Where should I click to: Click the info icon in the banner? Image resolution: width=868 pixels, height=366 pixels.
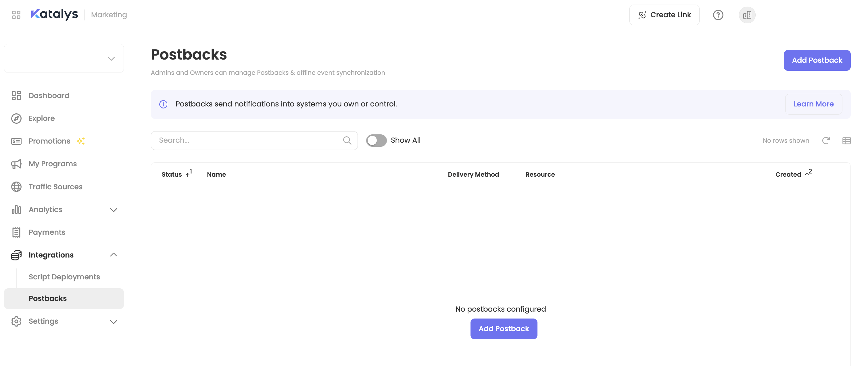[x=164, y=104]
